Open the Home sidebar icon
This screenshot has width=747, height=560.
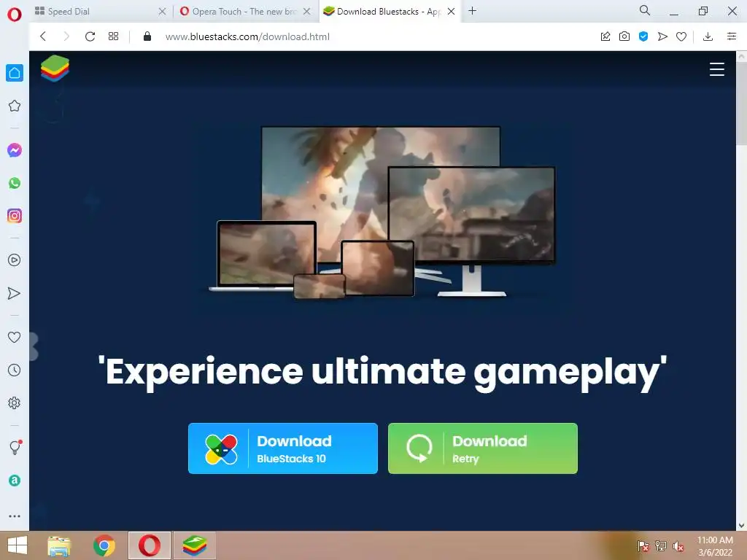click(15, 73)
